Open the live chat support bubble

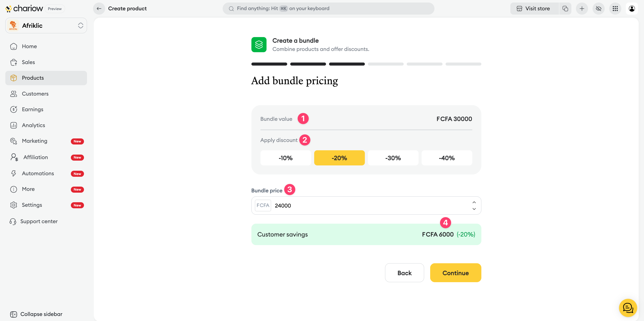628,308
